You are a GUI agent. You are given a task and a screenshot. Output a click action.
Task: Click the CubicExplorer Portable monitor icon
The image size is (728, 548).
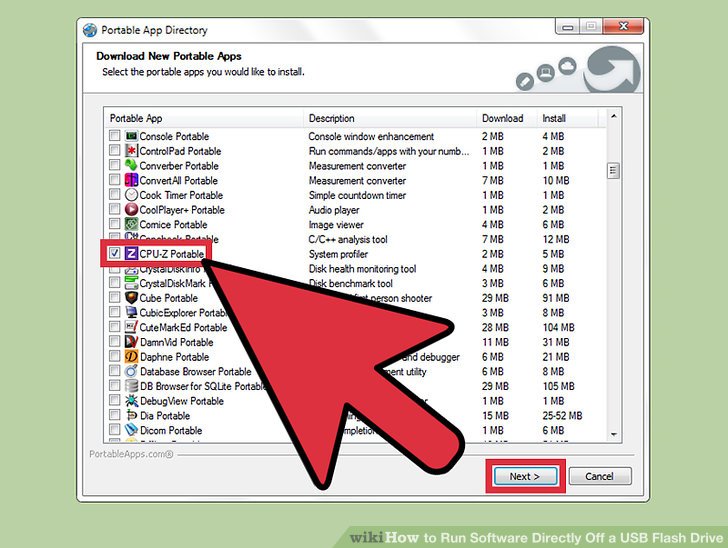coord(131,313)
